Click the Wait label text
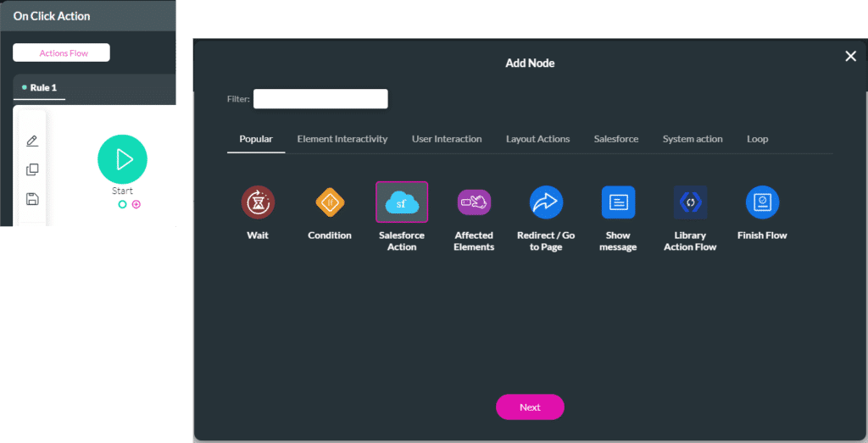868x443 pixels. point(258,235)
